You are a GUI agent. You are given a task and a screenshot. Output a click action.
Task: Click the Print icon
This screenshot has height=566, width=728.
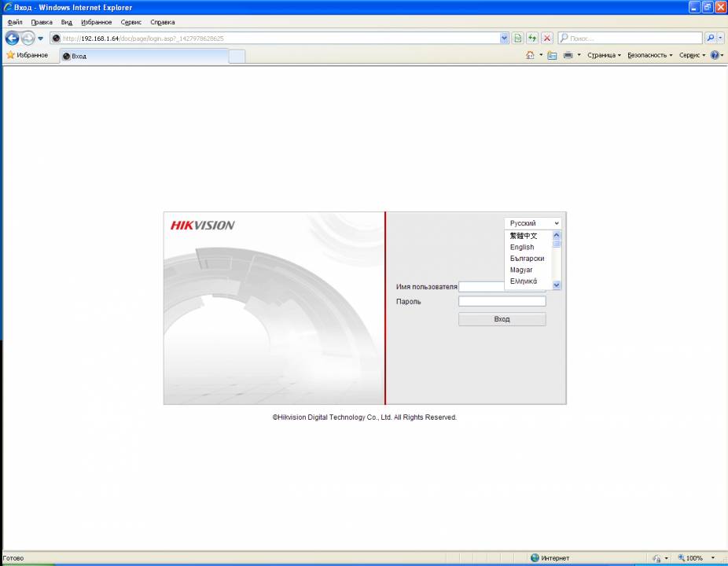point(568,55)
